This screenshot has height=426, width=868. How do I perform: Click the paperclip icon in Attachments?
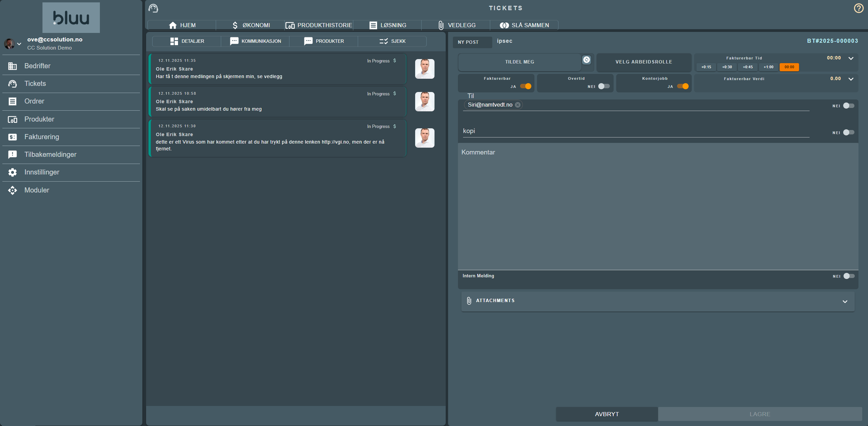coord(469,301)
